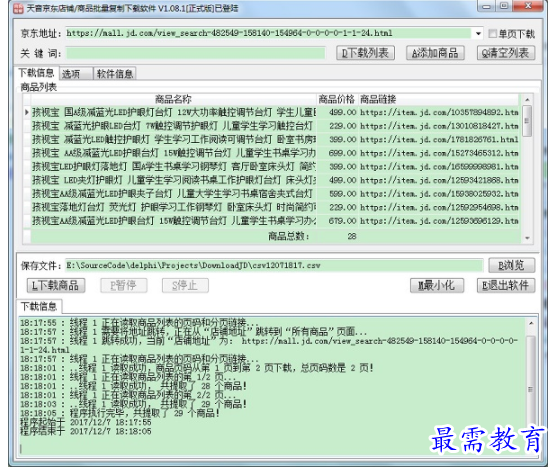Image resolution: width=553 pixels, height=471 pixels.
Task: Click the 商品名称 column header
Action: tap(173, 99)
